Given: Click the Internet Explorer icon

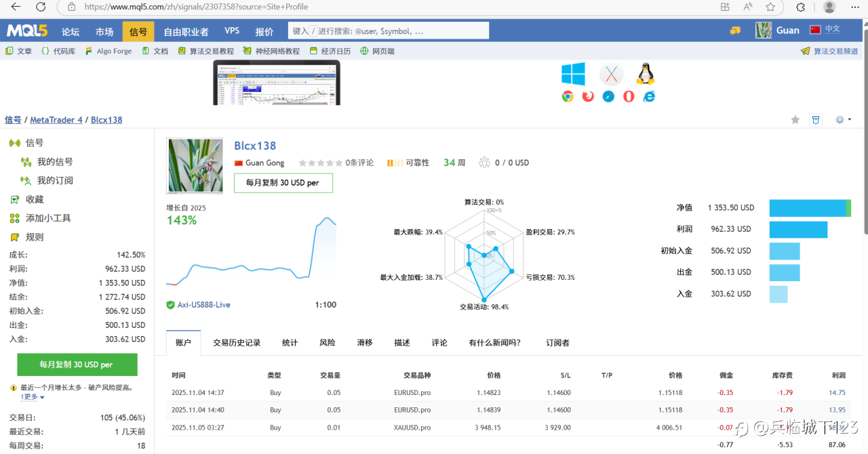Looking at the screenshot, I should 649,96.
